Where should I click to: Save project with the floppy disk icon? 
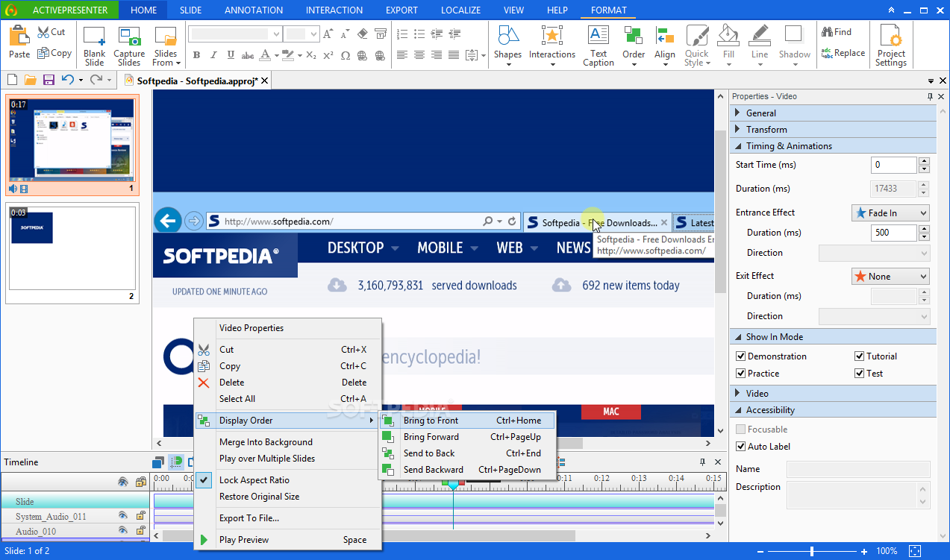point(49,80)
